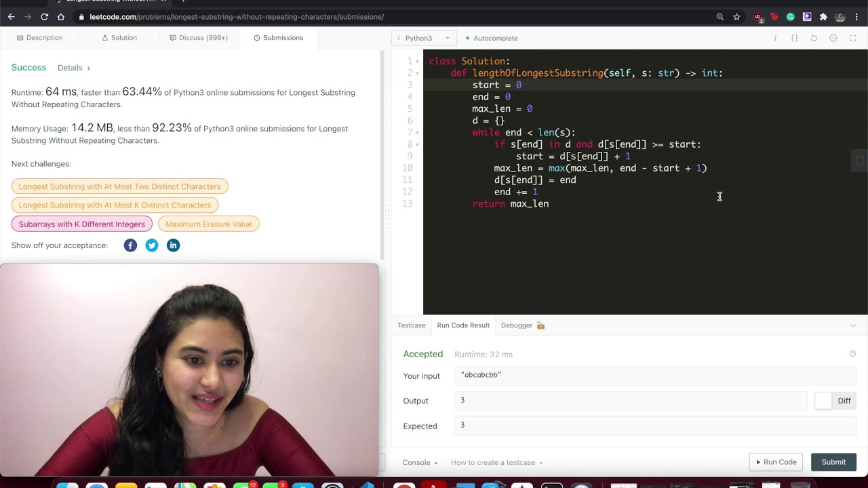868x488 pixels.
Task: Submit the solution
Action: (x=834, y=462)
